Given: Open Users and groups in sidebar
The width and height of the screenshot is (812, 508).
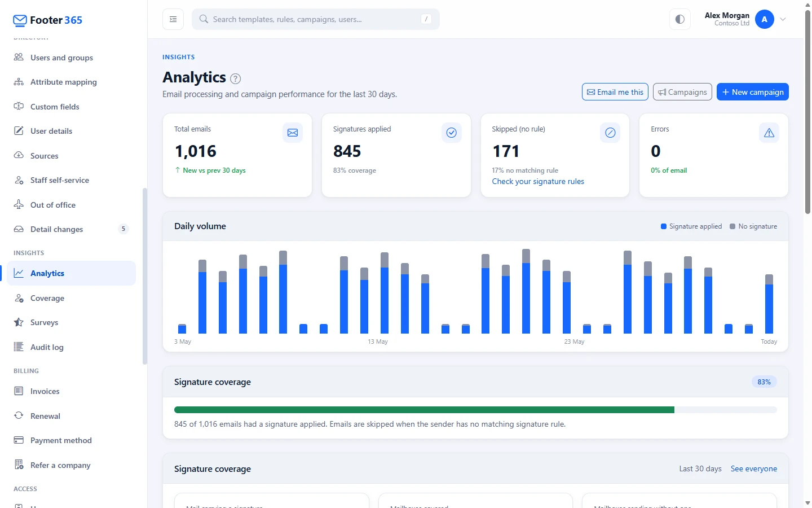Looking at the screenshot, I should click(72, 58).
